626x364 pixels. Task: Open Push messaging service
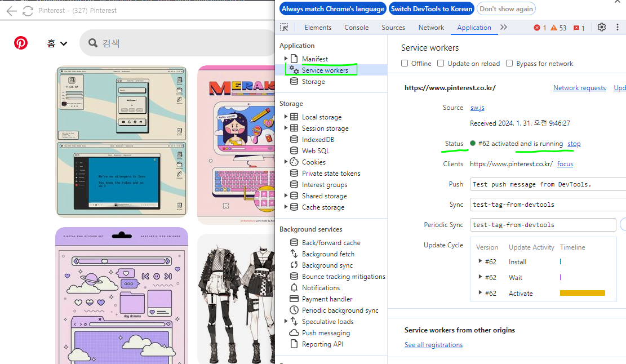pos(326,333)
